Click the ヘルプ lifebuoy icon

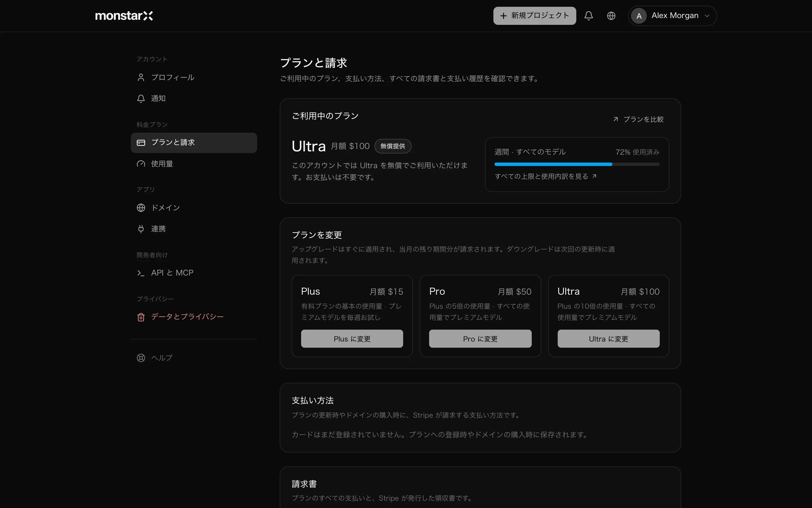(x=141, y=358)
